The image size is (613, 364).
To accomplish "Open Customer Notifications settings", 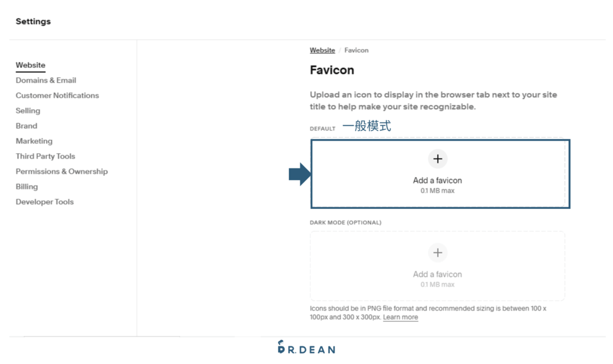I will coord(57,95).
